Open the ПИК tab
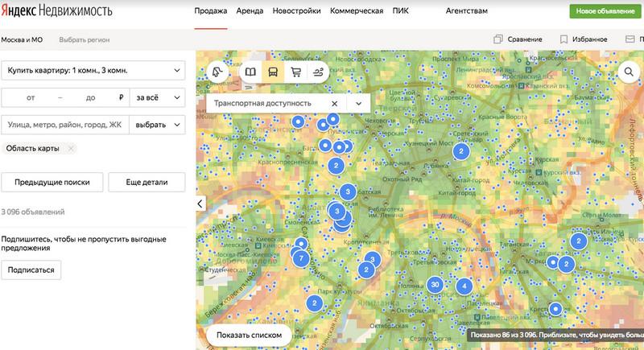This screenshot has height=350, width=644. coord(400,11)
